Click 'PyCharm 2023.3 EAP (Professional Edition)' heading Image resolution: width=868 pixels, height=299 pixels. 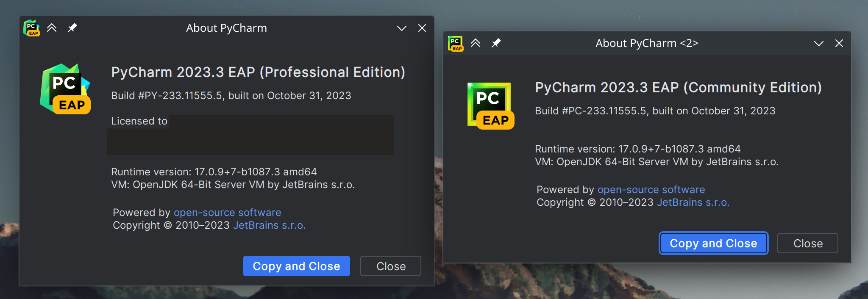(x=258, y=72)
